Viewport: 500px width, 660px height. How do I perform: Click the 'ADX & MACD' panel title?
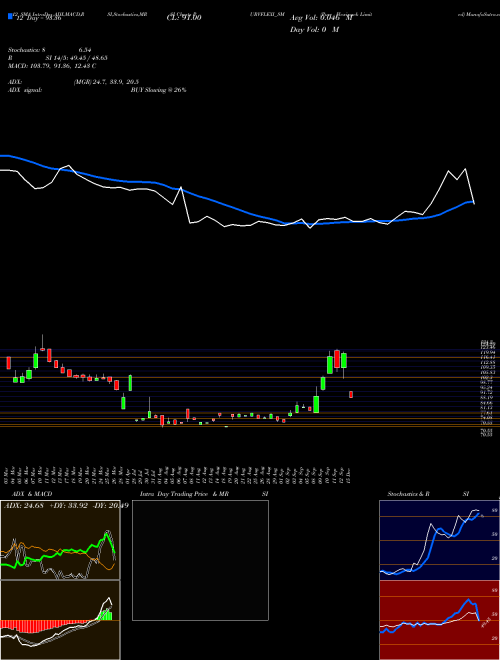point(32,494)
